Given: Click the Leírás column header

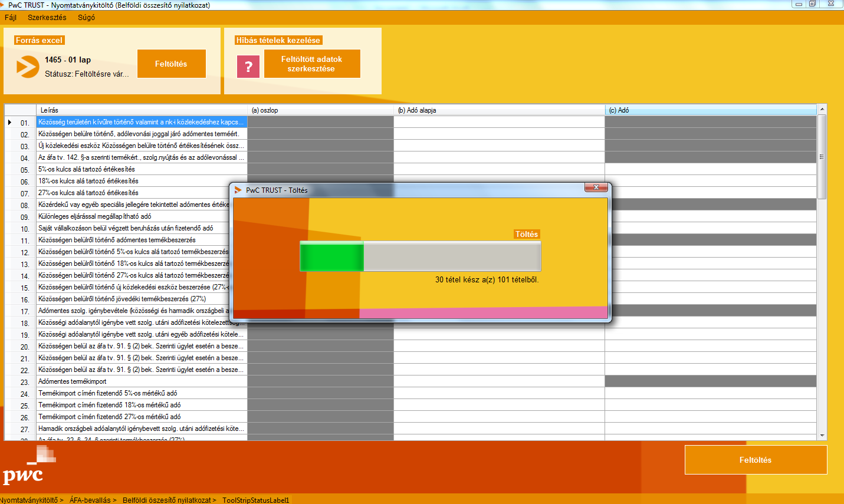Looking at the screenshot, I should pyautogui.click(x=142, y=110).
